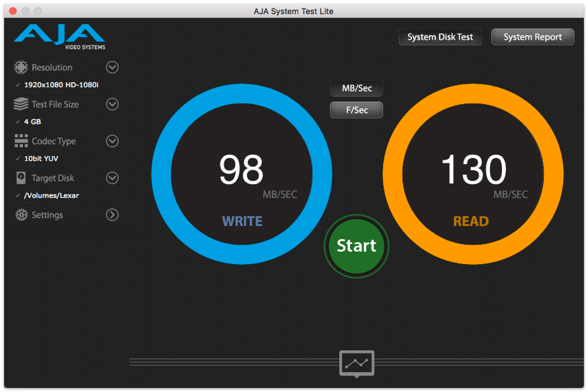The width and height of the screenshot is (588, 392).
Task: Click the Settings label
Action: (x=47, y=215)
